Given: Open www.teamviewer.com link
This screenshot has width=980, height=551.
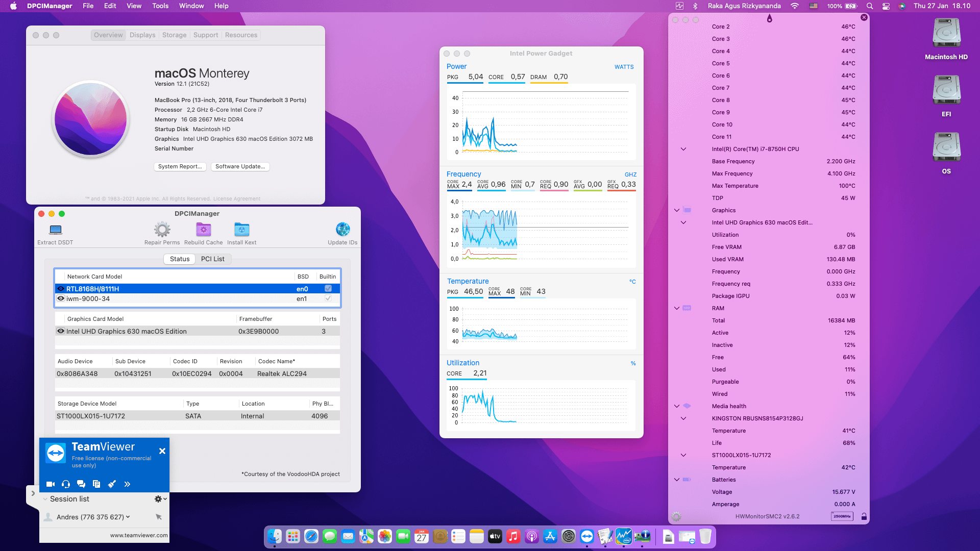Looking at the screenshot, I should click(x=139, y=535).
